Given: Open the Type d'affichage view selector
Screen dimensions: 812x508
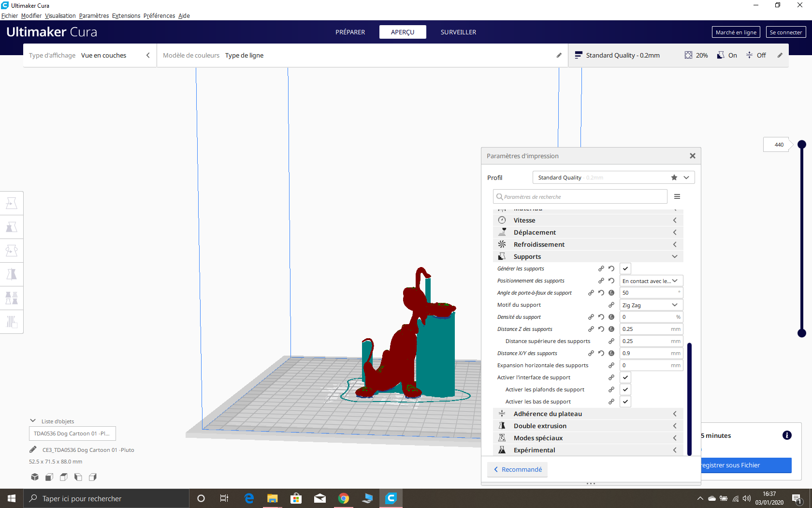Looking at the screenshot, I should [x=90, y=55].
